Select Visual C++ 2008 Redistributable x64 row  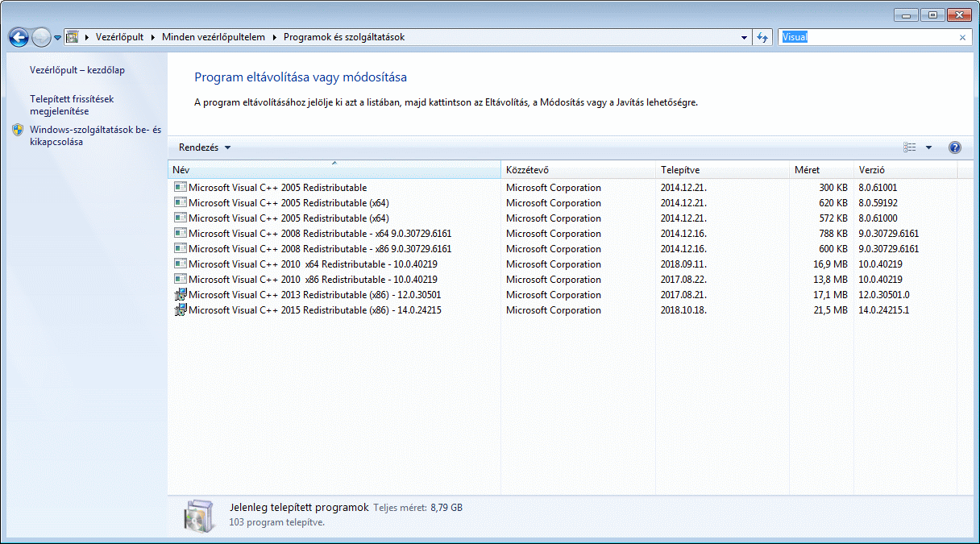click(x=564, y=234)
